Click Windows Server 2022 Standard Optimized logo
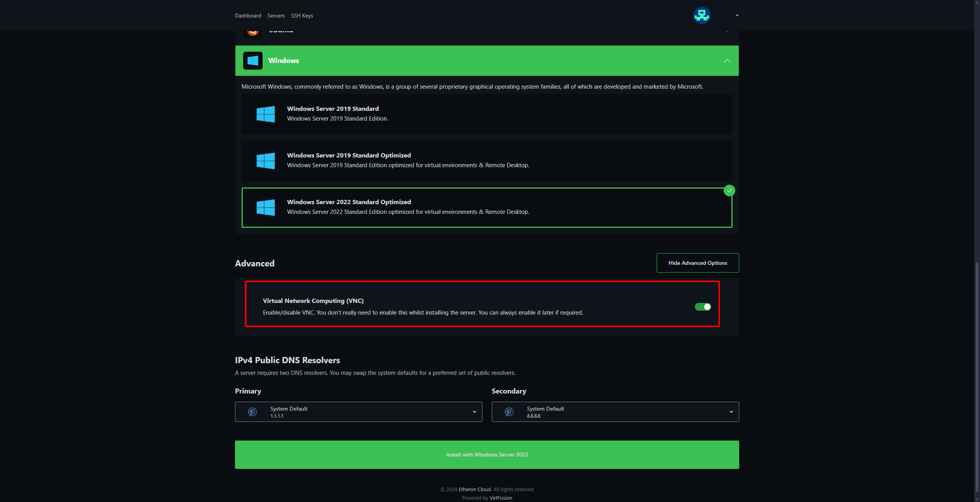 click(266, 208)
